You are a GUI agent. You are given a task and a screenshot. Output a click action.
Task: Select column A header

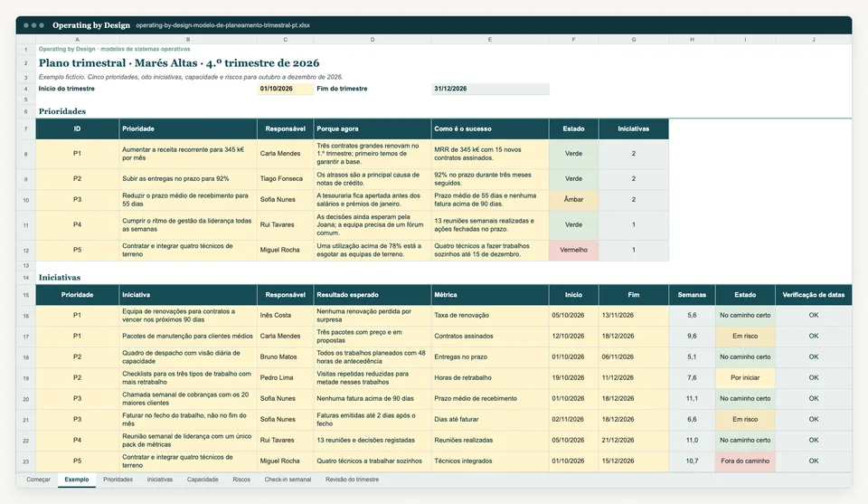click(77, 39)
